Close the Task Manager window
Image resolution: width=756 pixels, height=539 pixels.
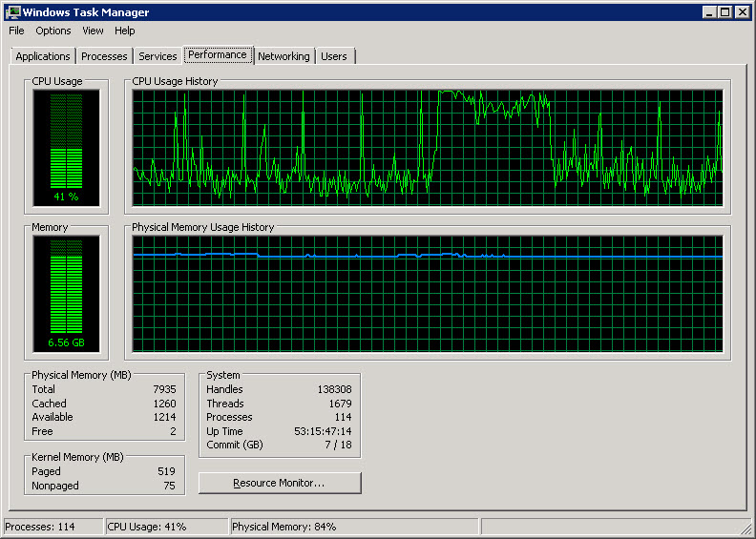[742, 12]
